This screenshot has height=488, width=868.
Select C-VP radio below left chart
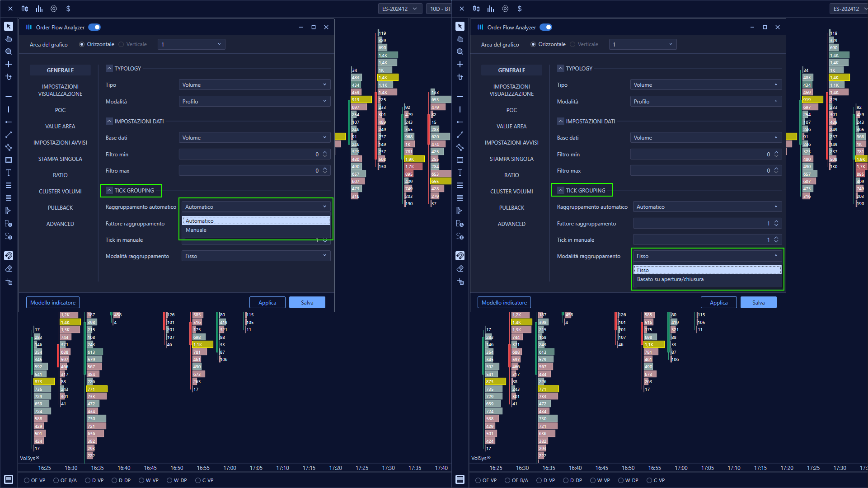pyautogui.click(x=198, y=480)
